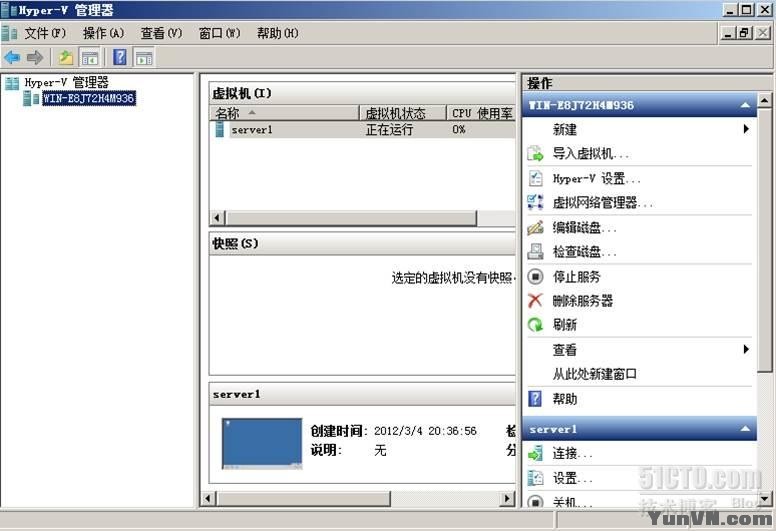
Task: Click the 停止服务 stop icon
Action: point(535,276)
